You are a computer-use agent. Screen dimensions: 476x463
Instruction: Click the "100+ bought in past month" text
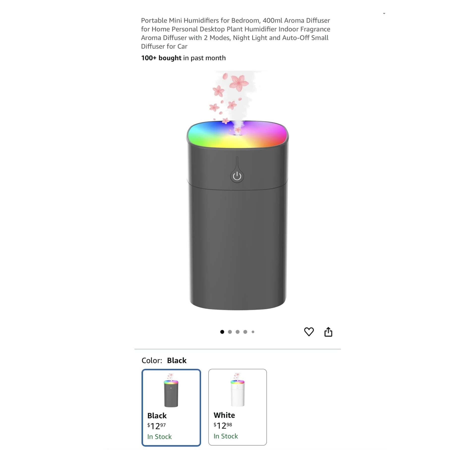click(x=183, y=58)
